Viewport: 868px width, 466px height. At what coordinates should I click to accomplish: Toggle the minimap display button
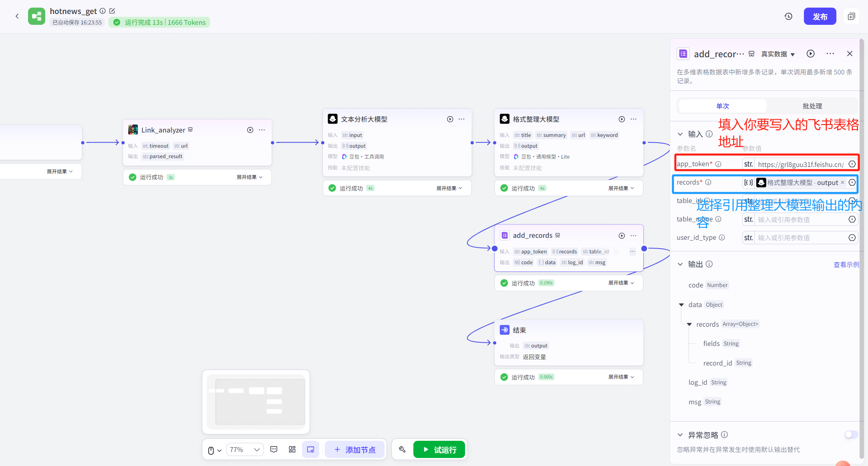click(310, 449)
